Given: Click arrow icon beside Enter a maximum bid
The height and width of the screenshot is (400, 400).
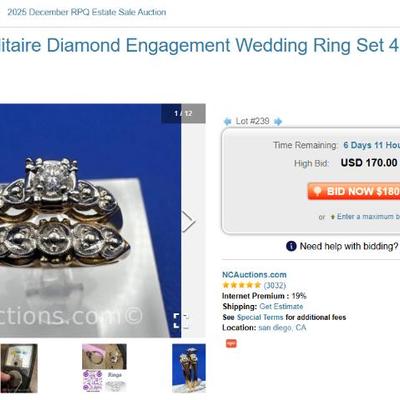Looking at the screenshot, I should coord(332,217).
